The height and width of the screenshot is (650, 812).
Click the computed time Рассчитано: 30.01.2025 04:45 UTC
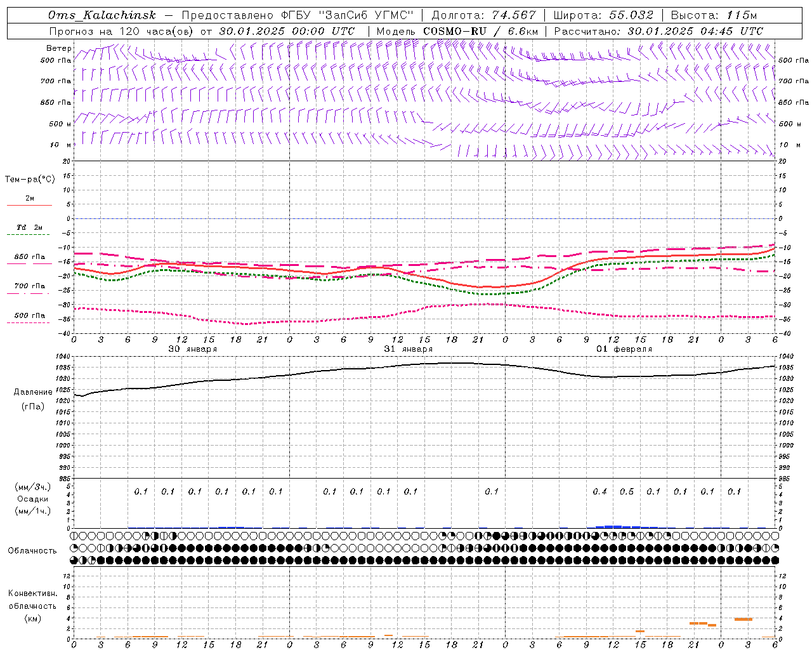(658, 31)
